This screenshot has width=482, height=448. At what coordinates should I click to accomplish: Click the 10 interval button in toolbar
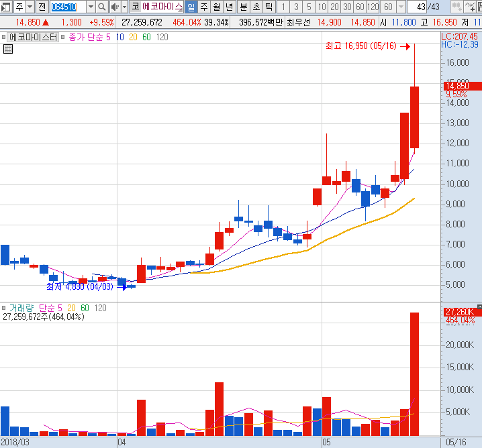[322, 7]
